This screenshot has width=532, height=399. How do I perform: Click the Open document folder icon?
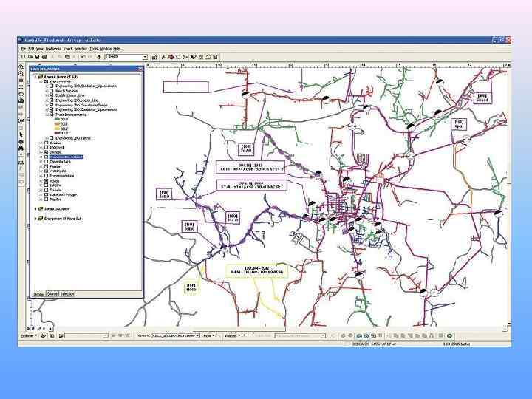(x=30, y=57)
